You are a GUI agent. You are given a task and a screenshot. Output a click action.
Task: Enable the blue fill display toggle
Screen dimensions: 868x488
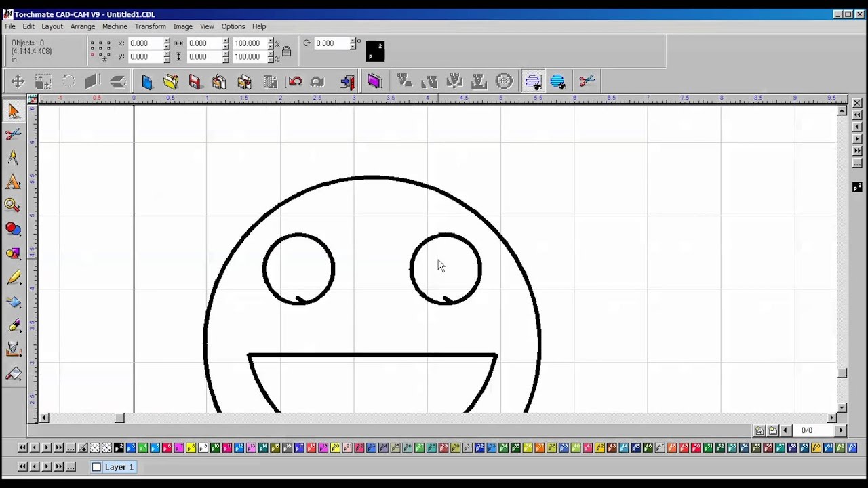pyautogui.click(x=557, y=81)
